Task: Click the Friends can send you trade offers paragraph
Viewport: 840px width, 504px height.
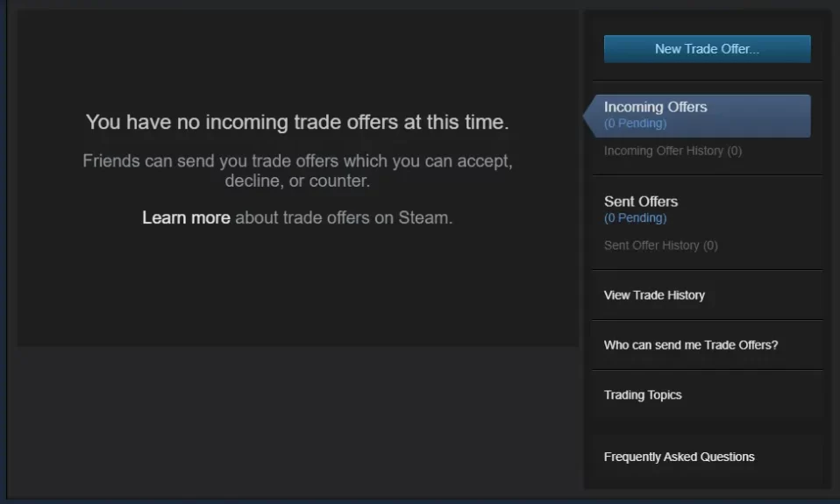Action: tap(297, 171)
